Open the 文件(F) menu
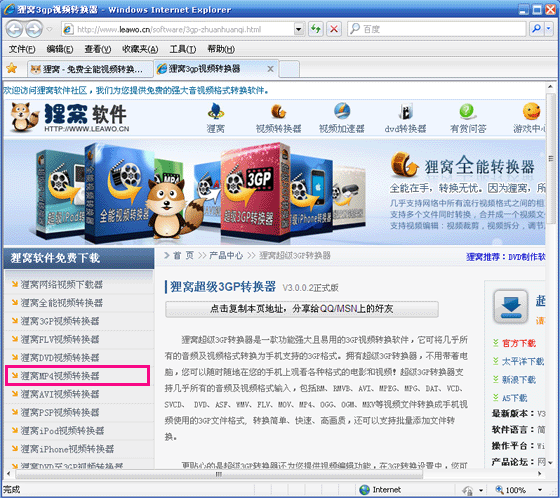The height and width of the screenshot is (498, 560). pyautogui.click(x=22, y=49)
